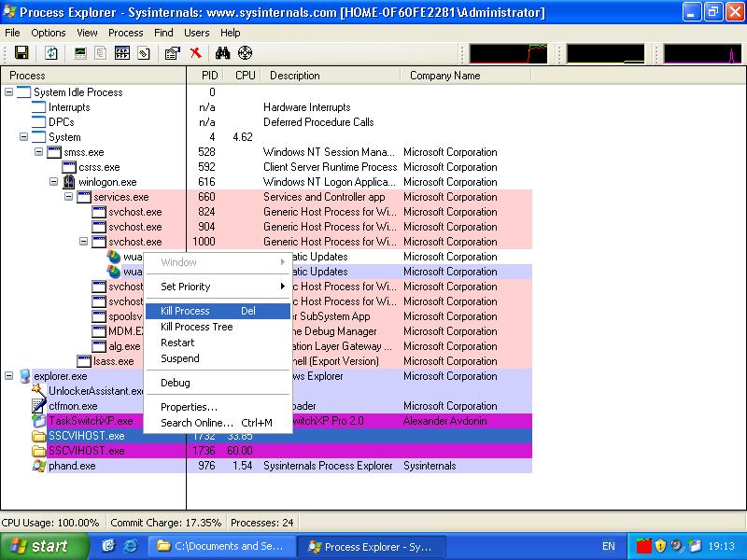Click the TaskSwitchXP.exe process icon
This screenshot has height=560, width=747.
(x=38, y=421)
